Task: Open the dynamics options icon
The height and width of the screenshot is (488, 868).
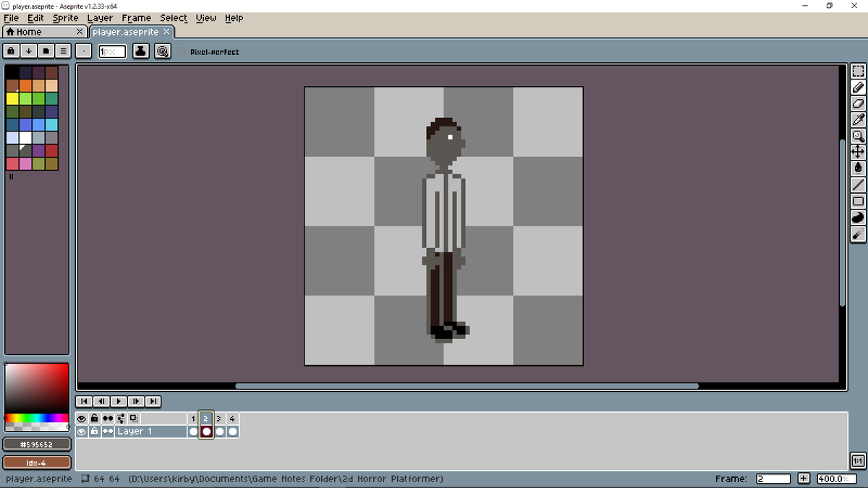Action: [163, 51]
